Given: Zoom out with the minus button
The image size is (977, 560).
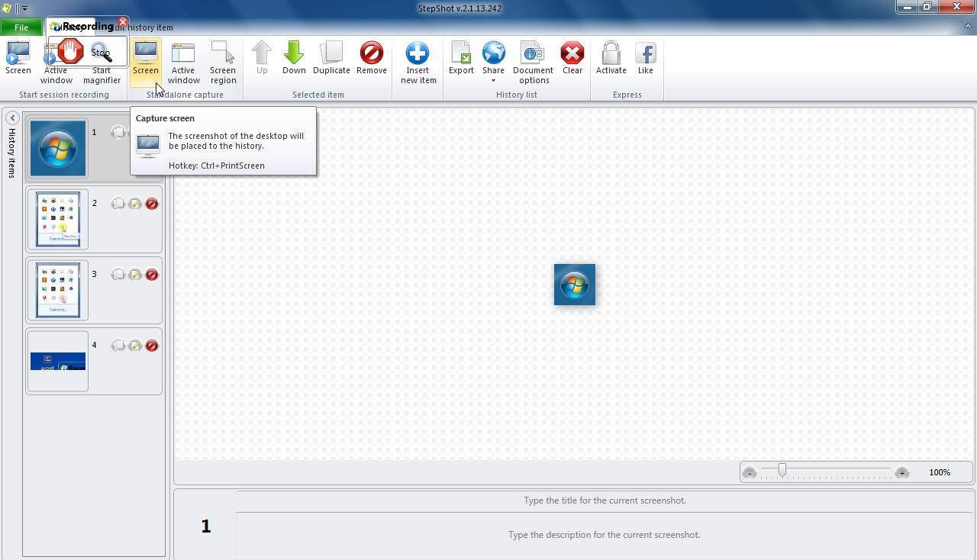Looking at the screenshot, I should (750, 473).
